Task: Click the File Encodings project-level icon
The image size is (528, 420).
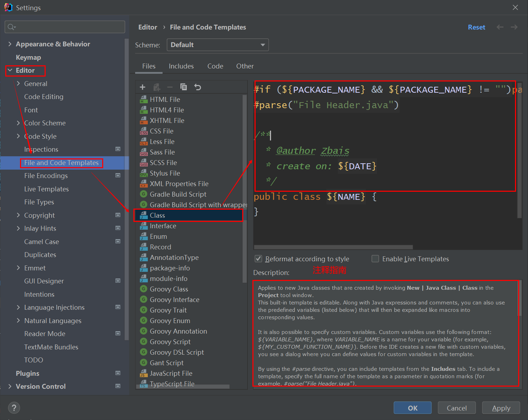Action: click(118, 175)
